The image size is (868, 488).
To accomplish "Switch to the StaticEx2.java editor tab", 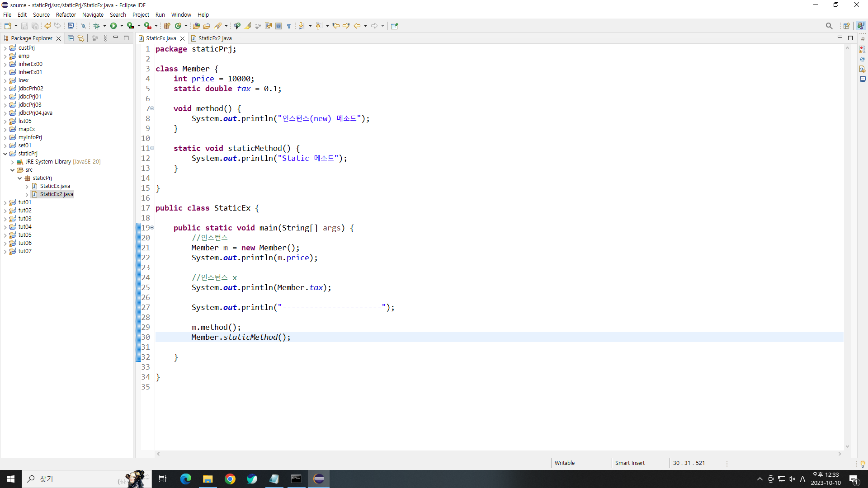I will [215, 38].
